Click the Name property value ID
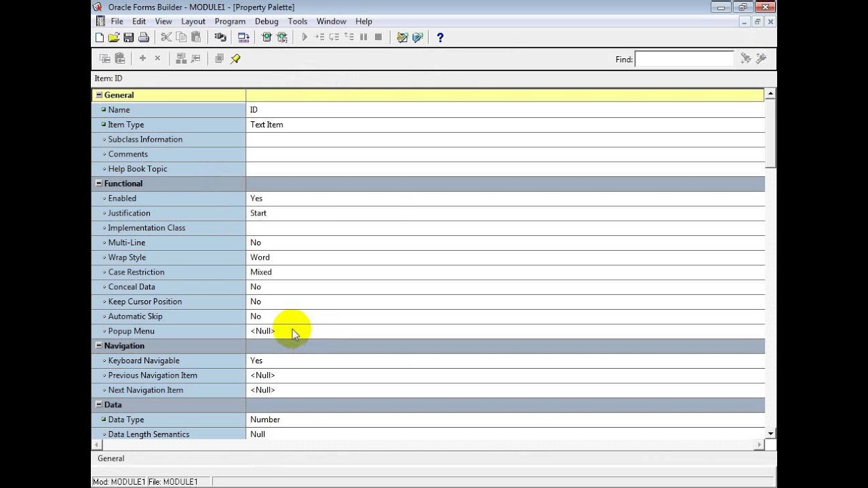The image size is (868, 488). [x=254, y=110]
